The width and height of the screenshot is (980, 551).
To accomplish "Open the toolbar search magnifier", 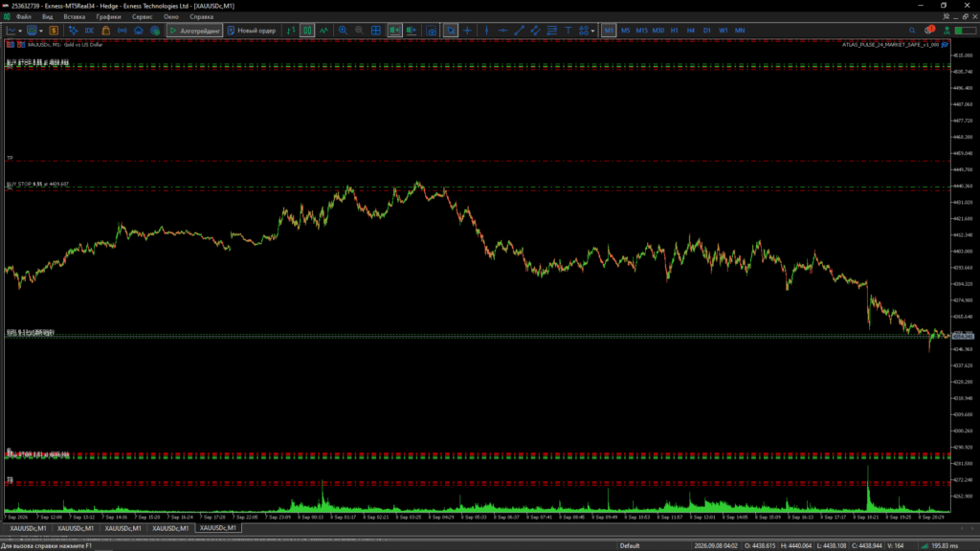I will tap(912, 31).
